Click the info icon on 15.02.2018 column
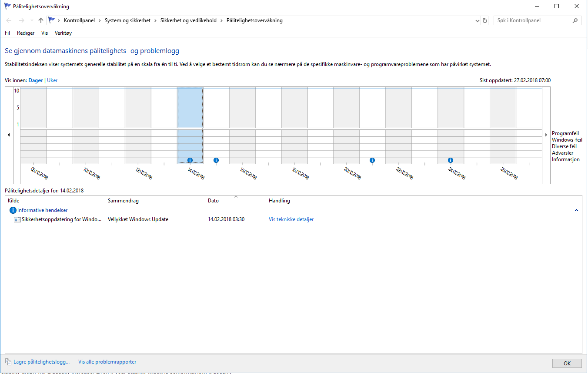This screenshot has width=588, height=374. click(x=216, y=160)
